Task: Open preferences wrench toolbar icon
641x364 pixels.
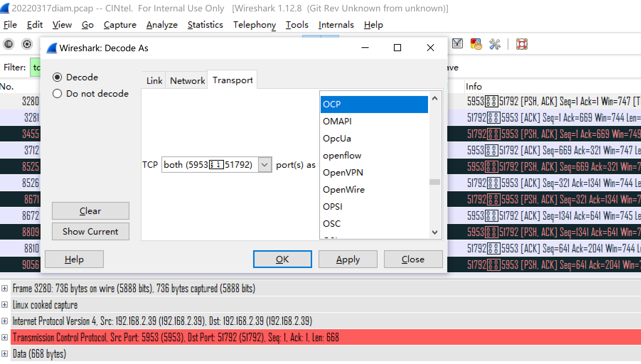Action: pyautogui.click(x=495, y=44)
